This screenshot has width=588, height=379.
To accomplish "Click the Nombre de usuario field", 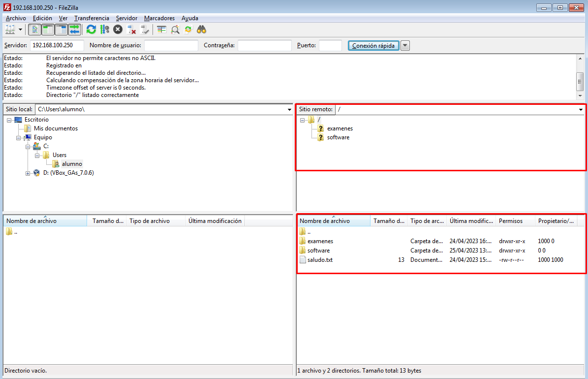I will pos(171,45).
